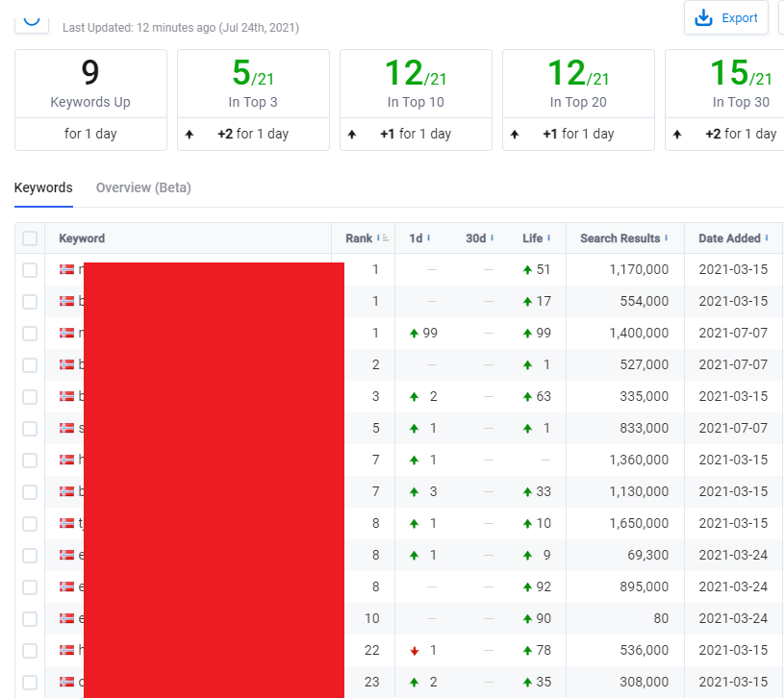Viewport: 784px width, 698px height.
Task: Open the Keywords Up summary card
Action: tap(90, 100)
